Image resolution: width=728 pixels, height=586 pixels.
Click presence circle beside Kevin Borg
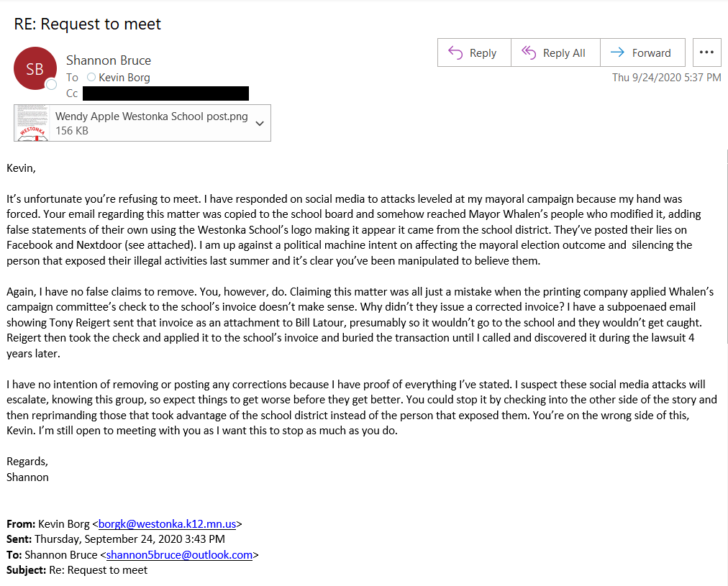click(91, 77)
